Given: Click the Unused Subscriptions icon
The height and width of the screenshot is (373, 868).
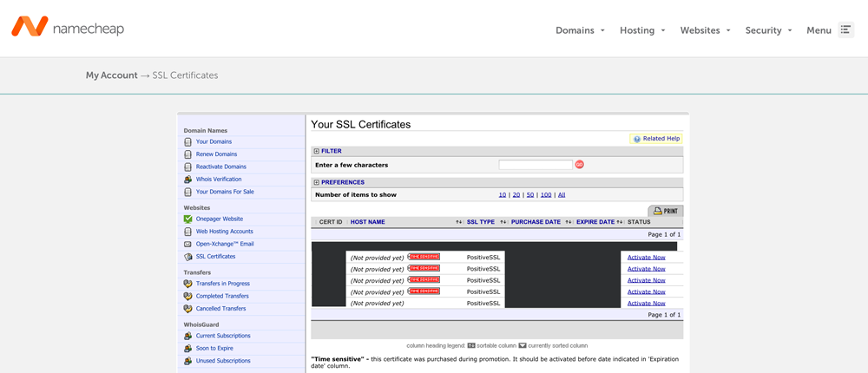Looking at the screenshot, I should (187, 361).
